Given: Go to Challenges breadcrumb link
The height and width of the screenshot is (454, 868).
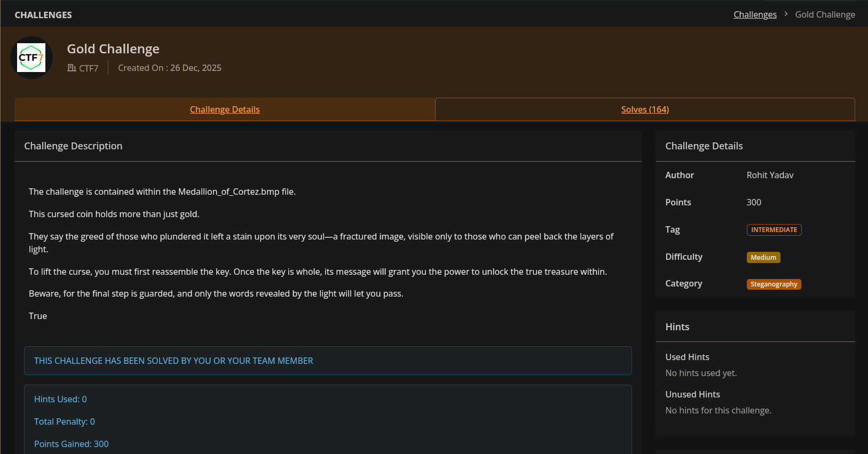Looking at the screenshot, I should pyautogui.click(x=755, y=14).
